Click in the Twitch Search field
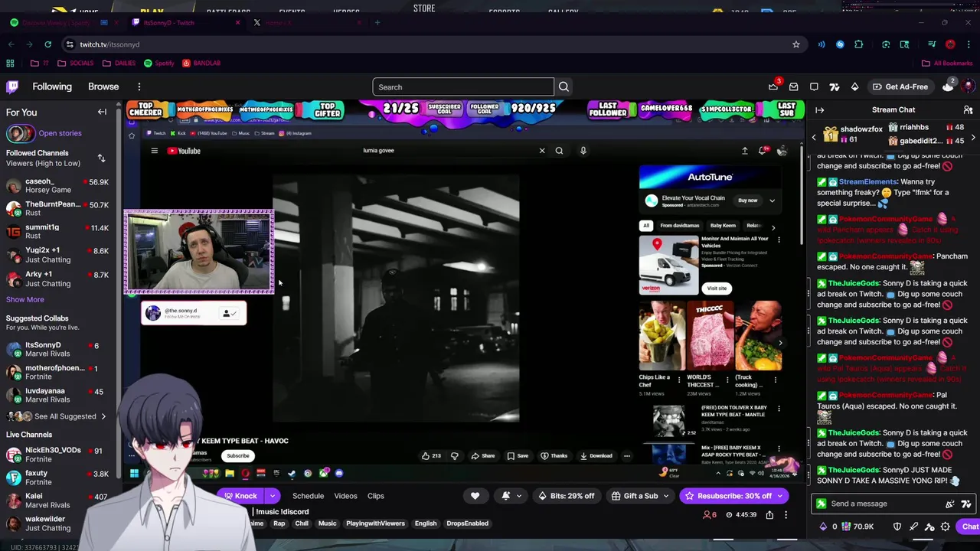 point(462,86)
